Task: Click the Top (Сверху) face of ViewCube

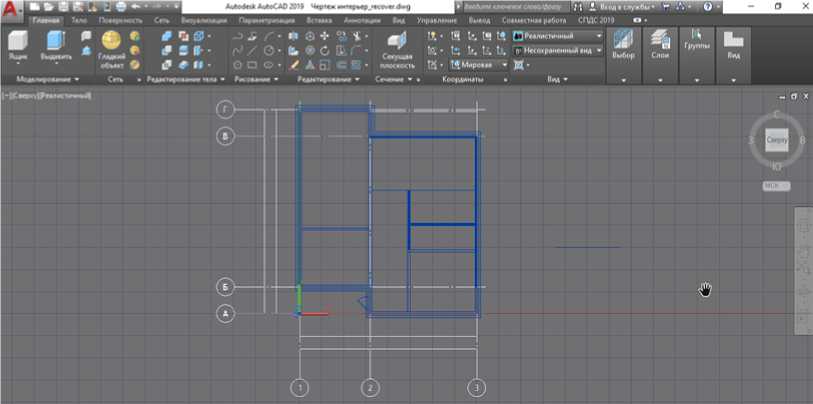Action: click(777, 142)
